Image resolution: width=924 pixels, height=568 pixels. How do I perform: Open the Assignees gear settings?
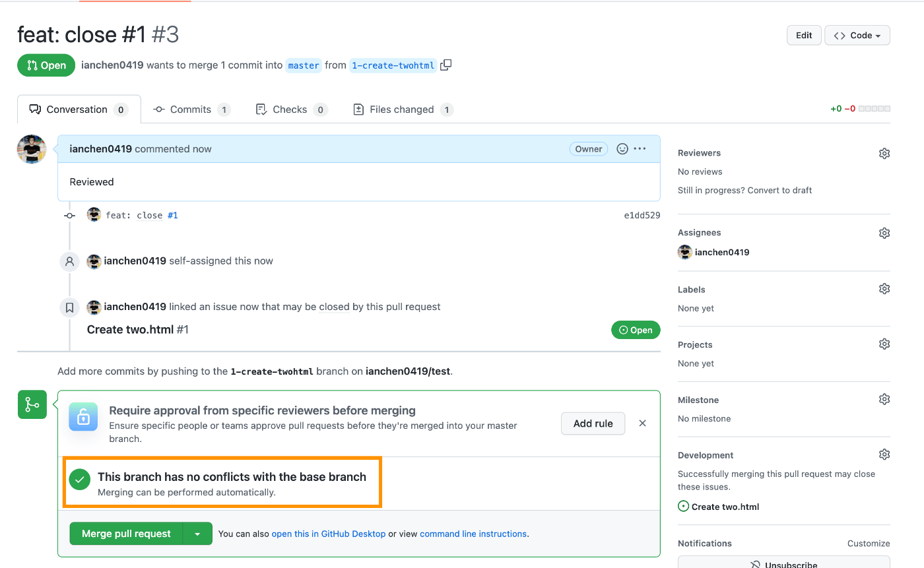pos(884,233)
